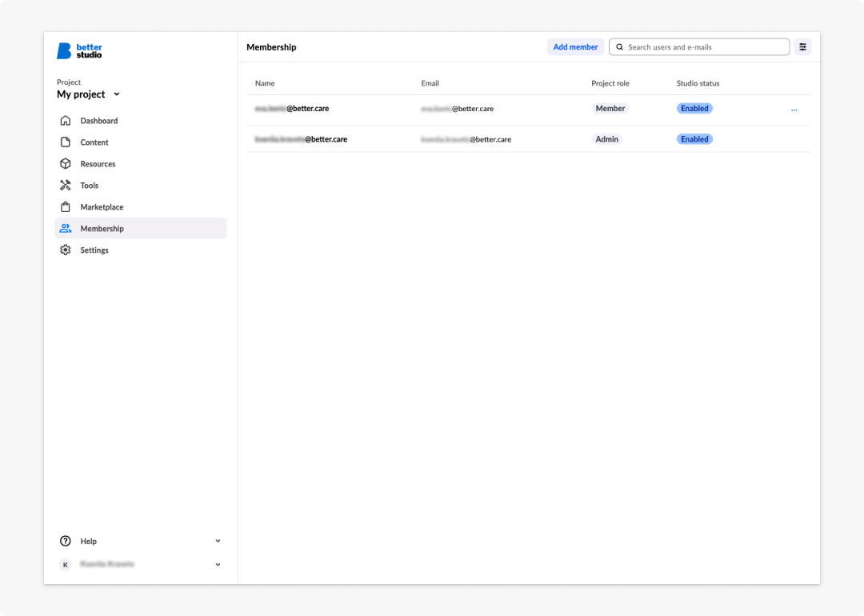Image resolution: width=864 pixels, height=616 pixels.
Task: Click the user avatar with letter K
Action: (x=66, y=565)
